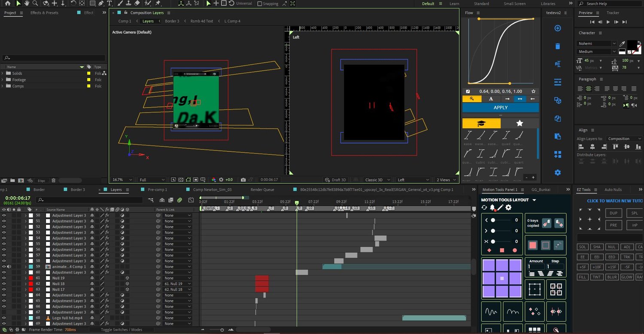Click the blue gear icon in textevo2 panel
Viewport: 644px width, 334px height.
558,172
